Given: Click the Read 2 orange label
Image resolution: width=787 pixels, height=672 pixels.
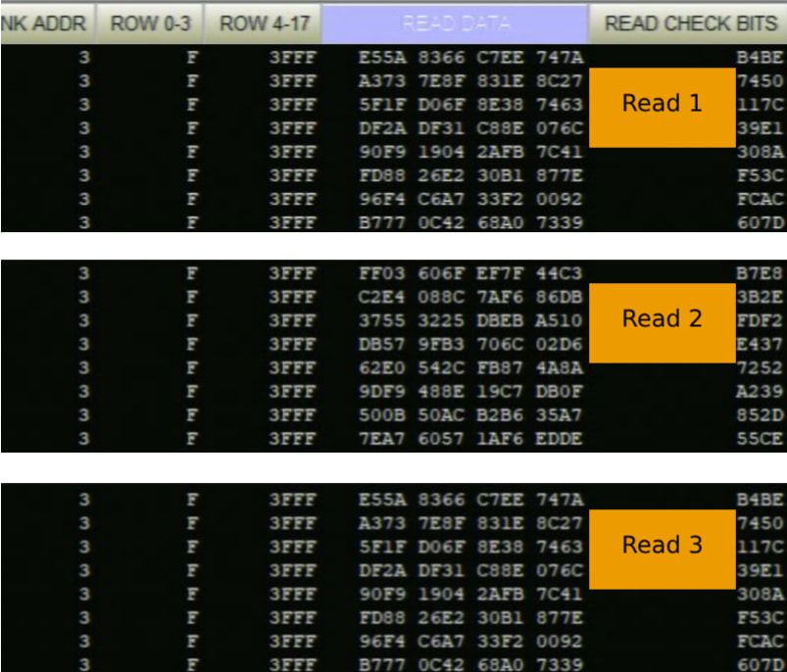Looking at the screenshot, I should 662,317.
